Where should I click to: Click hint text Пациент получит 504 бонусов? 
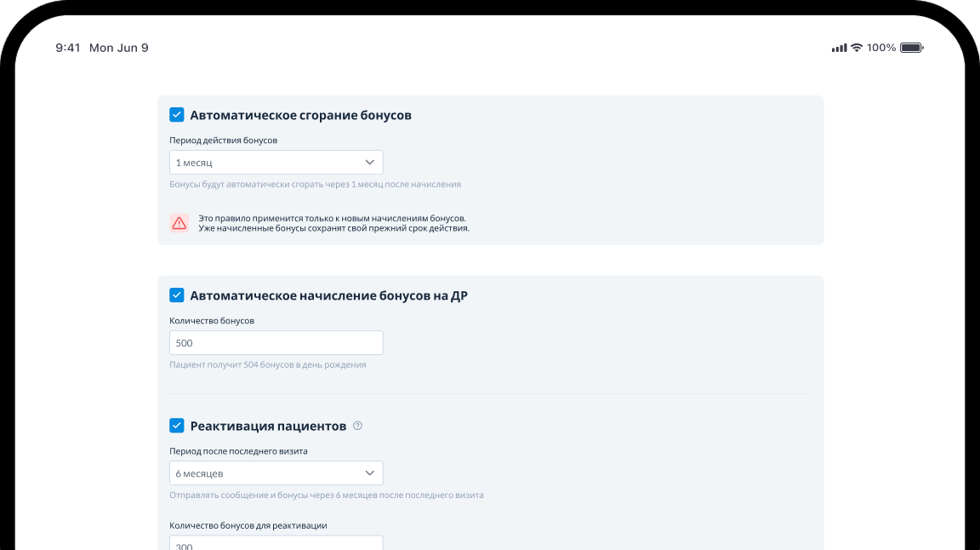[x=267, y=364]
